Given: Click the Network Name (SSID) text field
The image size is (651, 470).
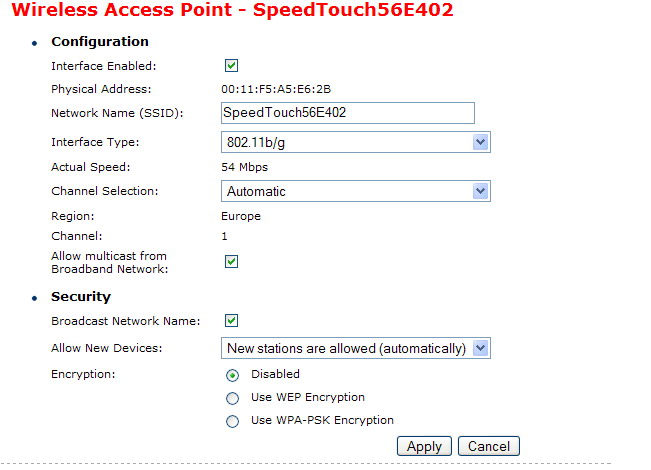Looking at the screenshot, I should pos(347,113).
